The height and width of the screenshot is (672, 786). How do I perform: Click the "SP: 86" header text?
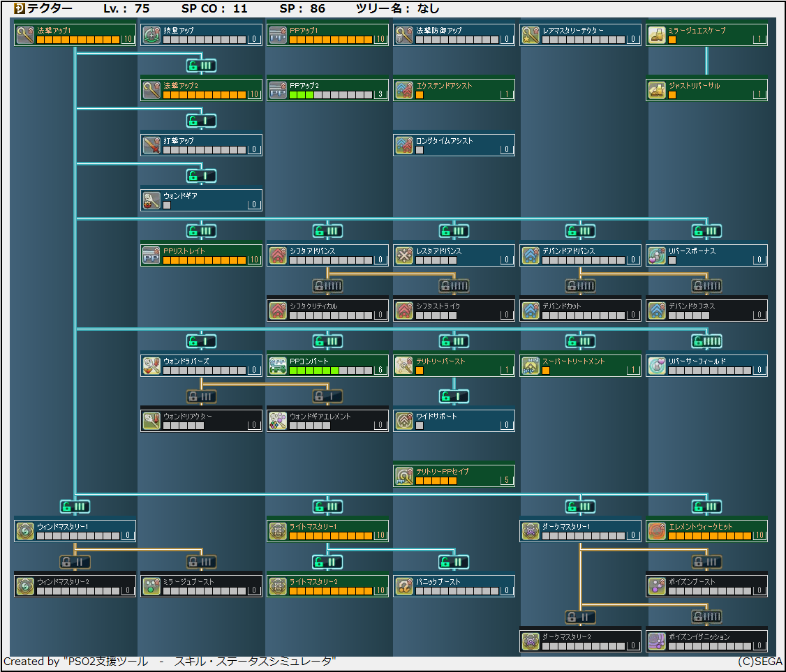click(x=302, y=8)
